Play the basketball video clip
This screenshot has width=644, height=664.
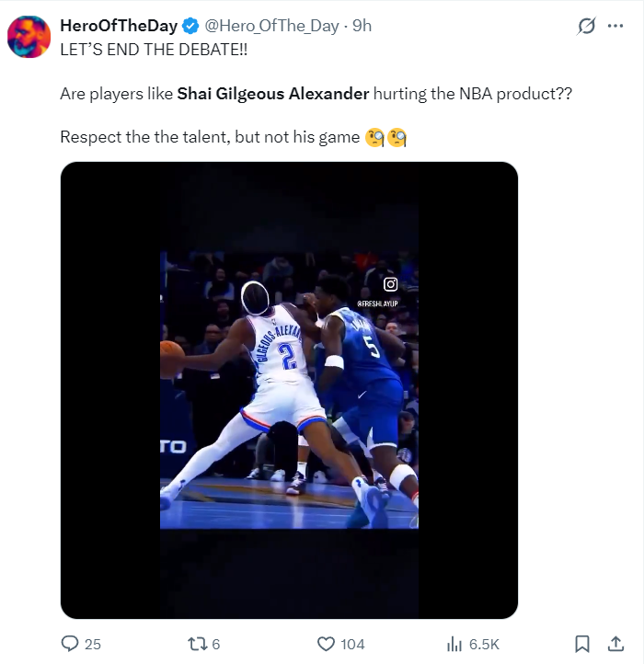[x=289, y=390]
